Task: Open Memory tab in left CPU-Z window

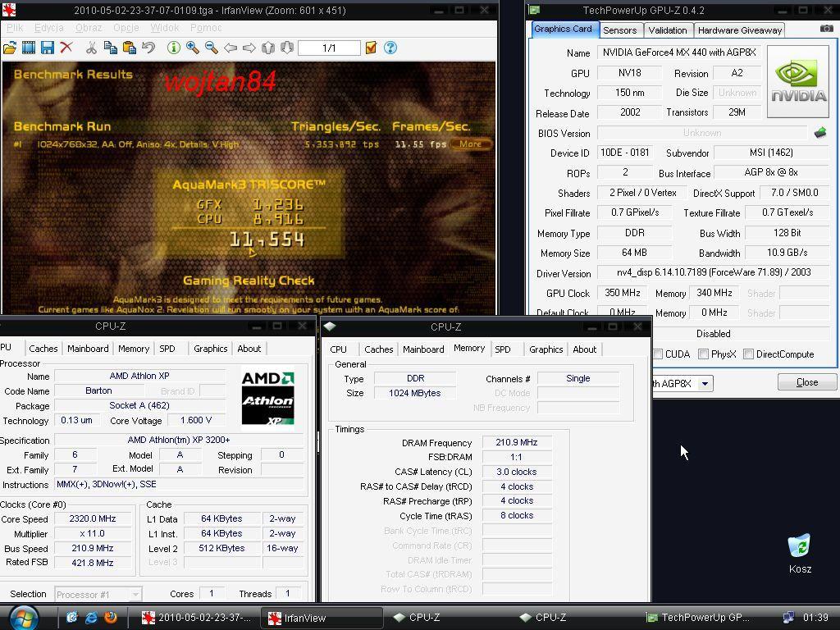Action: coord(134,349)
